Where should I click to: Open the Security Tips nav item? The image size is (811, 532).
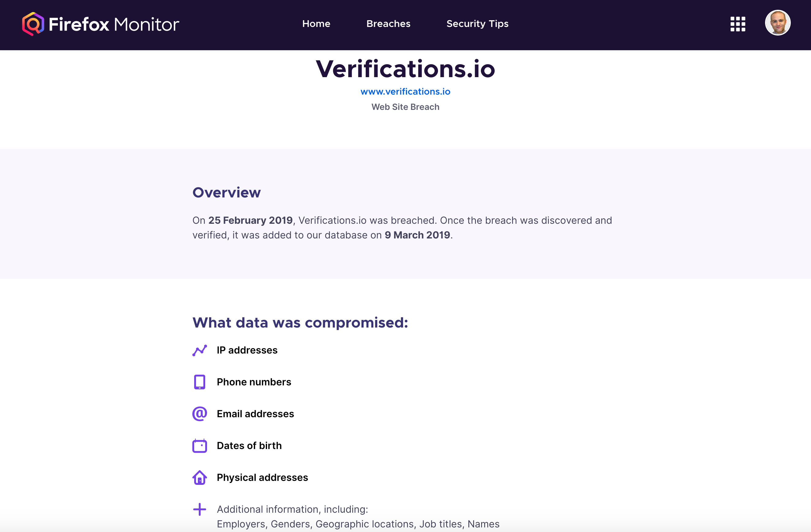[477, 24]
